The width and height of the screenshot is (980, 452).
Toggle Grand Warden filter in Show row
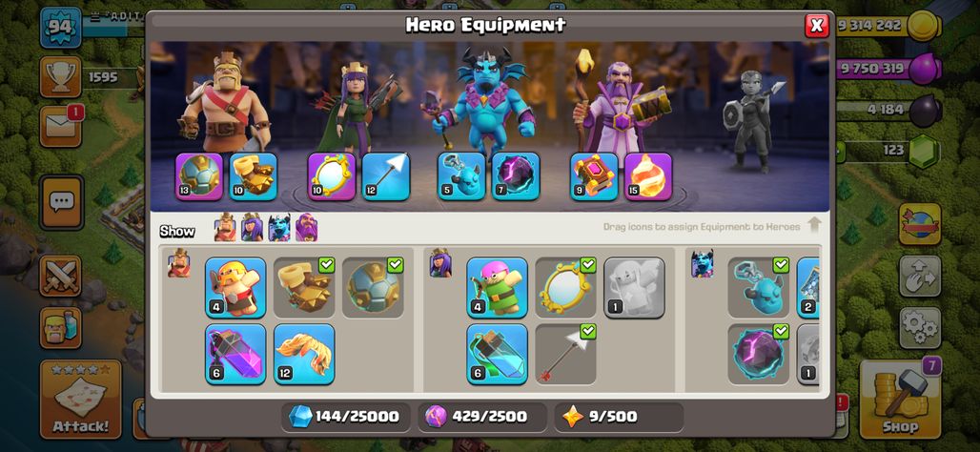click(306, 228)
